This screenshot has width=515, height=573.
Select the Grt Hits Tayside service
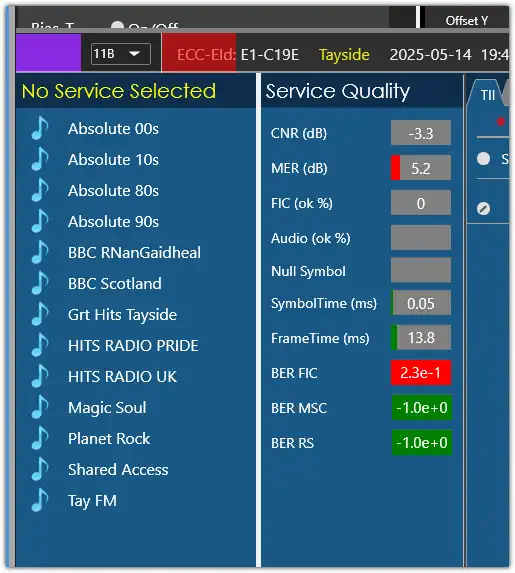tap(122, 315)
